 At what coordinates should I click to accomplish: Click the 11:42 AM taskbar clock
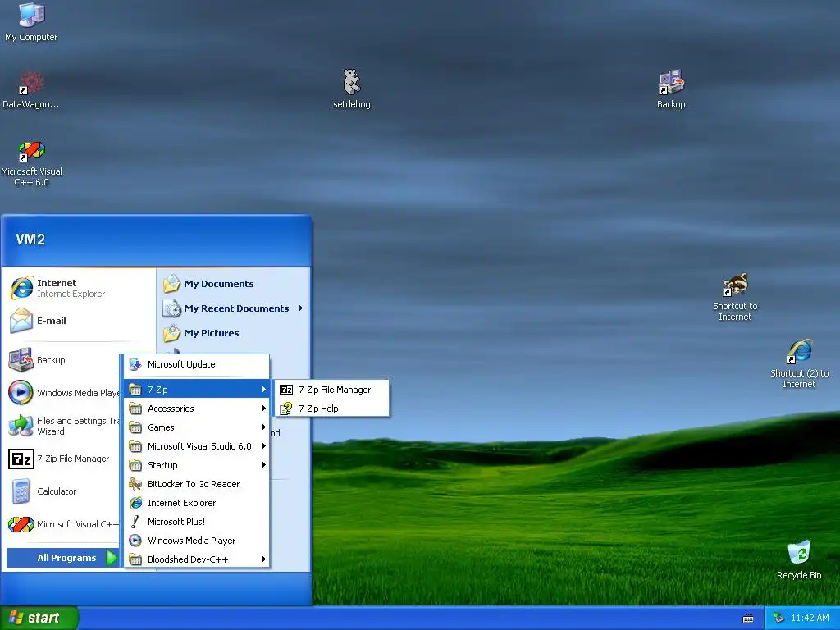(x=810, y=618)
